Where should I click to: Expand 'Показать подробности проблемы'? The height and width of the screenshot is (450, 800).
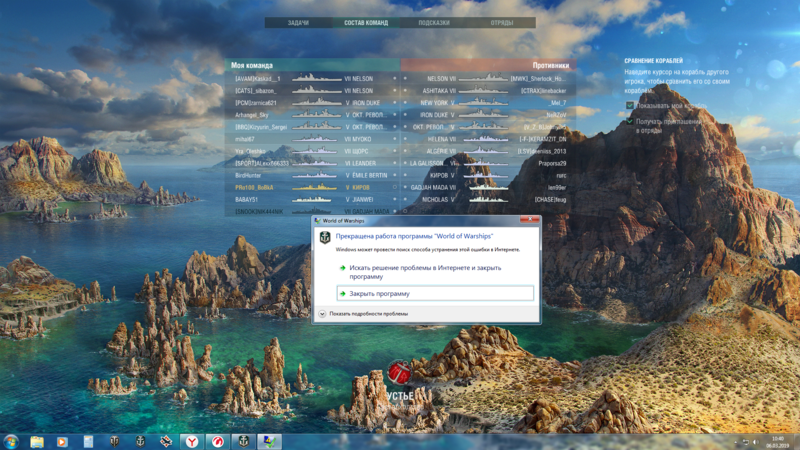[x=363, y=314]
